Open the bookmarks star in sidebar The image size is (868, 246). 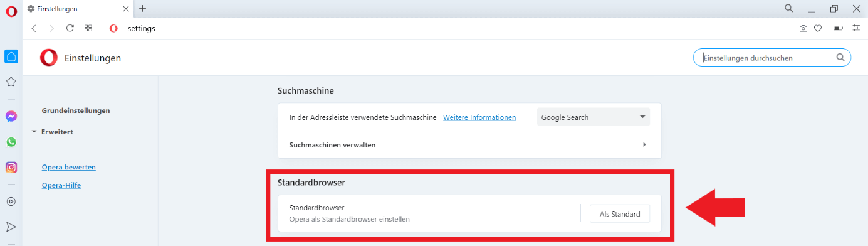click(x=11, y=82)
